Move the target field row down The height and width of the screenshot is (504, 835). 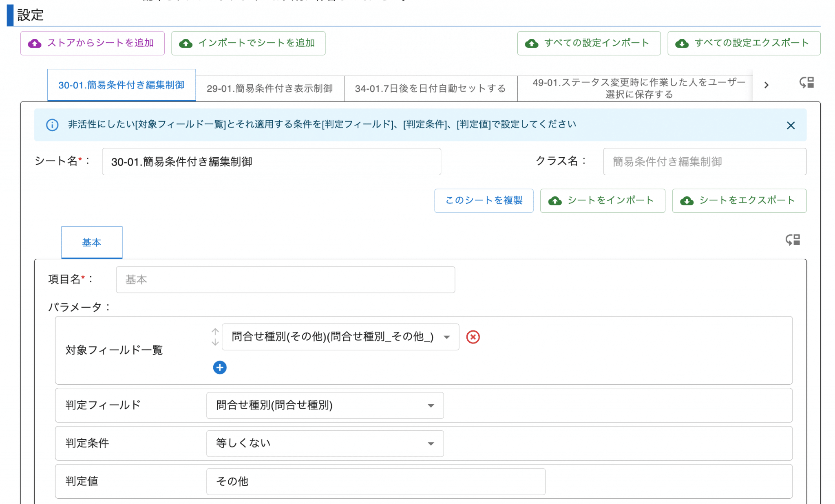pos(215,342)
